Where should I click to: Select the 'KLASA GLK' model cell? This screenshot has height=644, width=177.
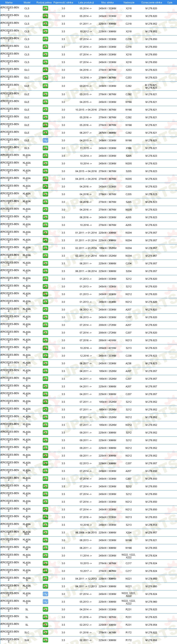click(27, 533)
